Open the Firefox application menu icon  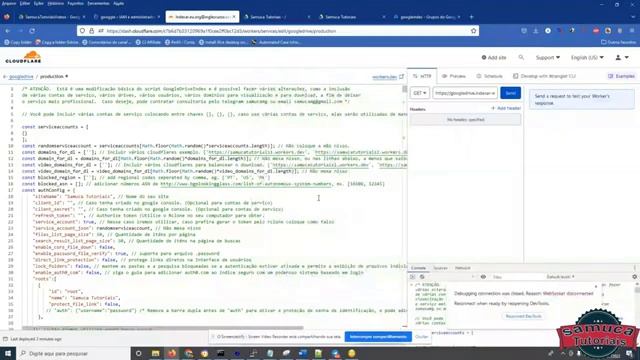coord(632,31)
